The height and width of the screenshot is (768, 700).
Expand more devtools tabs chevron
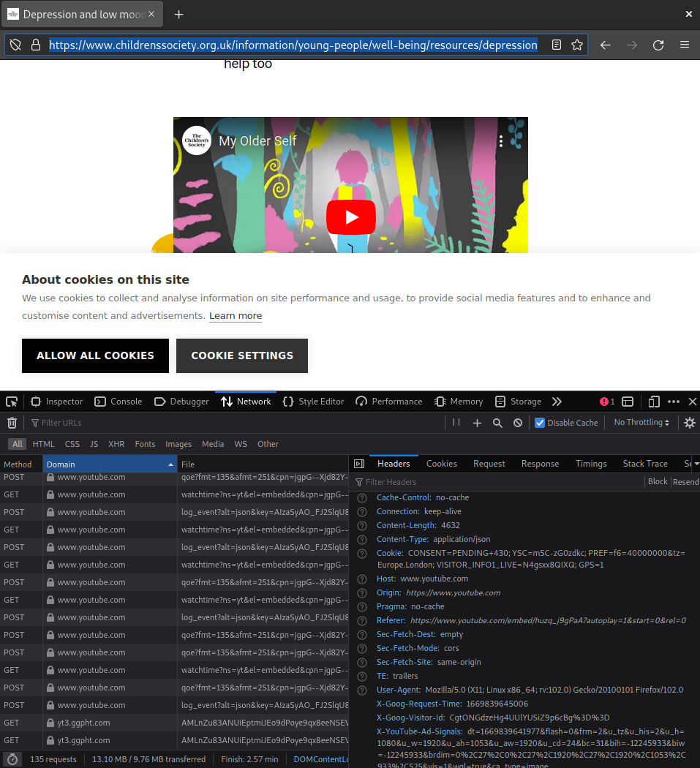click(x=557, y=402)
